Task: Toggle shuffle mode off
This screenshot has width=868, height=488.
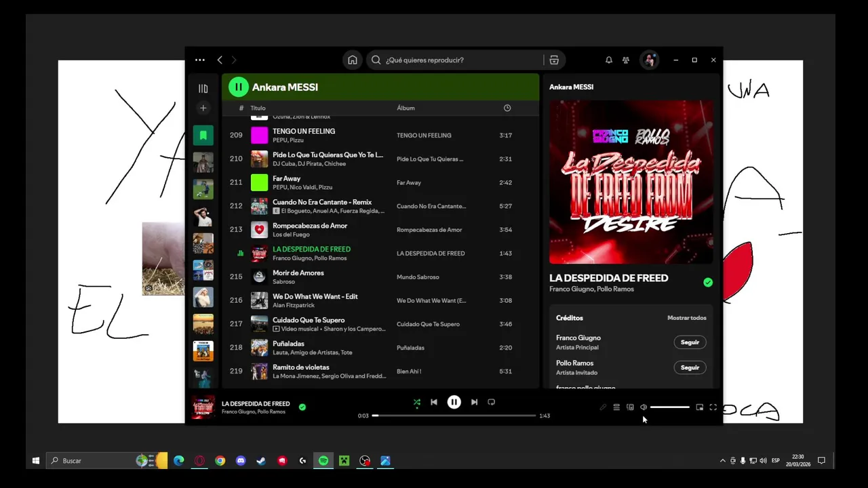Action: (417, 402)
